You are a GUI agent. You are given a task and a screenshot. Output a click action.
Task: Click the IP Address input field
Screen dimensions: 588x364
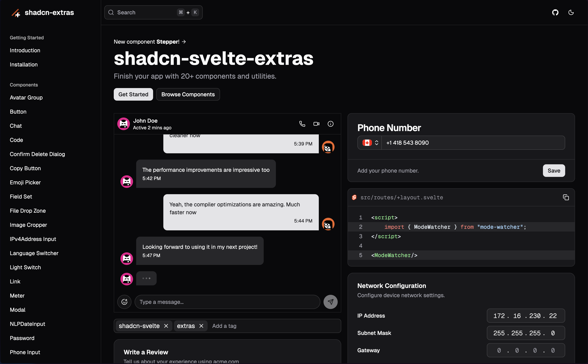526,316
